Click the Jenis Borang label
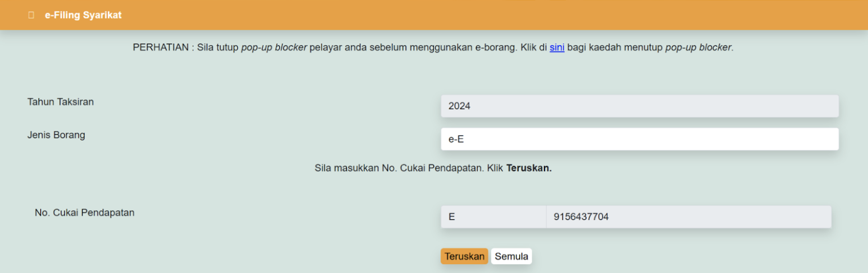The width and height of the screenshot is (868, 273). pos(56,135)
